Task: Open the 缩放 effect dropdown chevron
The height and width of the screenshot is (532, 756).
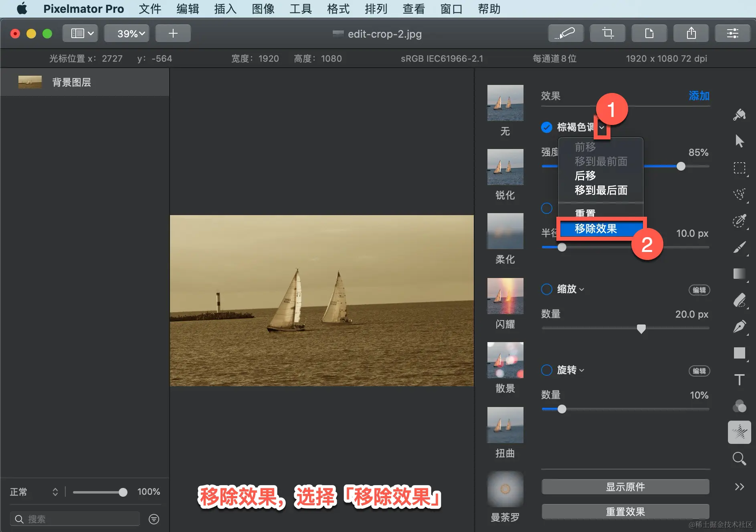Action: point(582,290)
